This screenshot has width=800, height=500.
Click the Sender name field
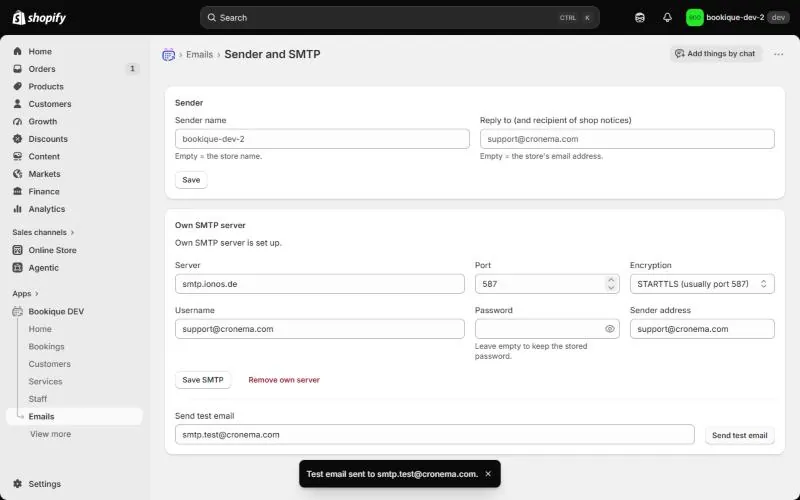tap(322, 139)
